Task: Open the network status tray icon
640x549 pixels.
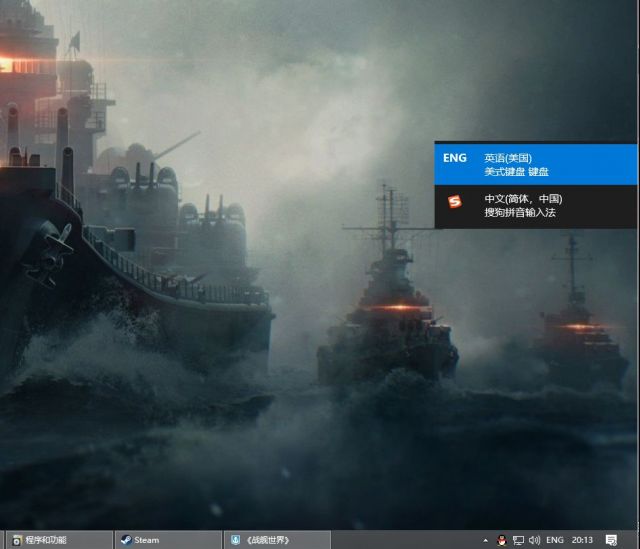Action: [x=518, y=540]
